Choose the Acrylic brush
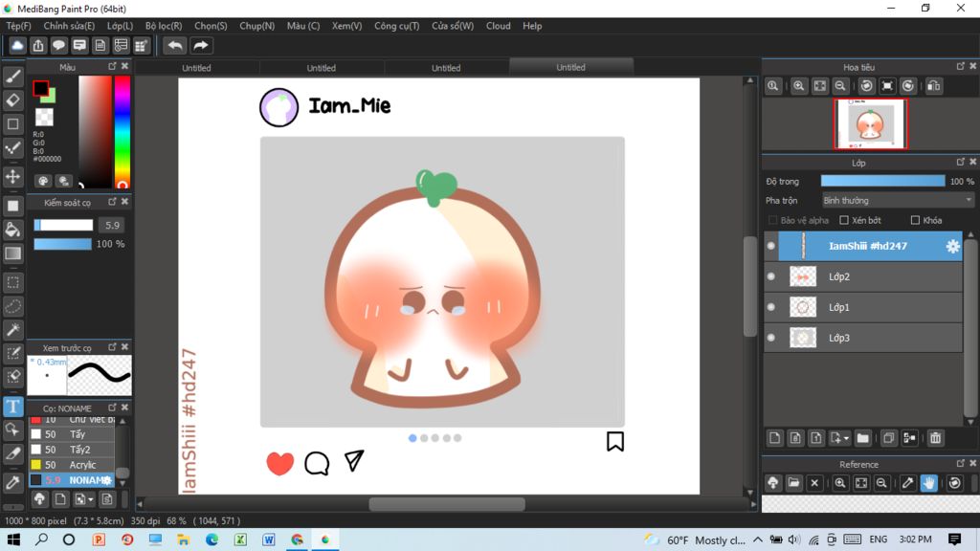Viewport: 980px width, 551px height. (72, 465)
